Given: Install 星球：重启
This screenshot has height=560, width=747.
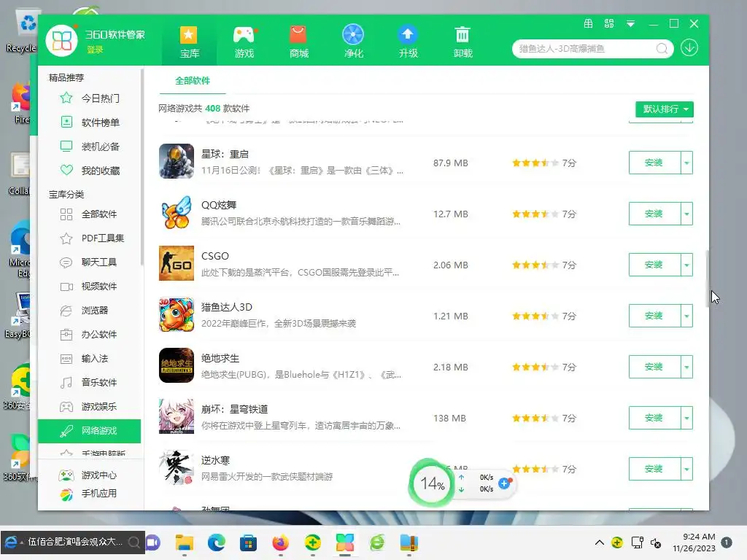Looking at the screenshot, I should click(654, 163).
